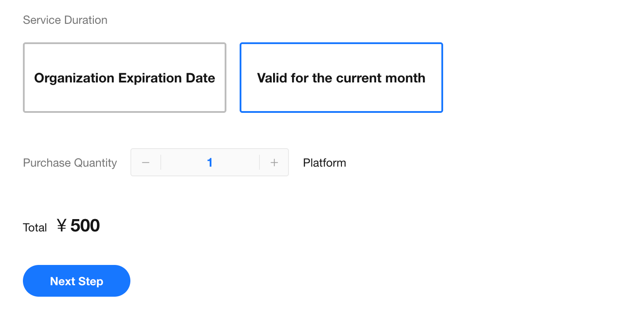
Task: Click the blue quantity value 1
Action: [x=210, y=163]
